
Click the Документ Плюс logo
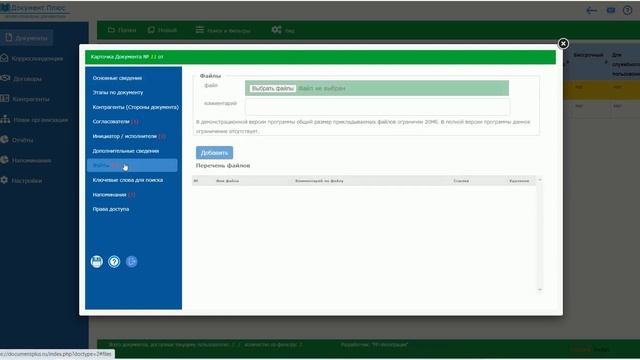point(35,10)
